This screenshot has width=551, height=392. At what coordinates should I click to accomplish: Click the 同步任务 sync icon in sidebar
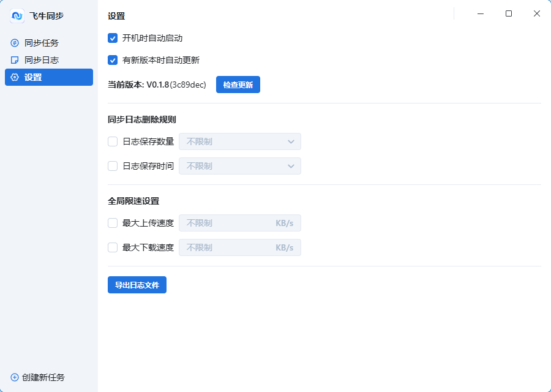click(15, 43)
